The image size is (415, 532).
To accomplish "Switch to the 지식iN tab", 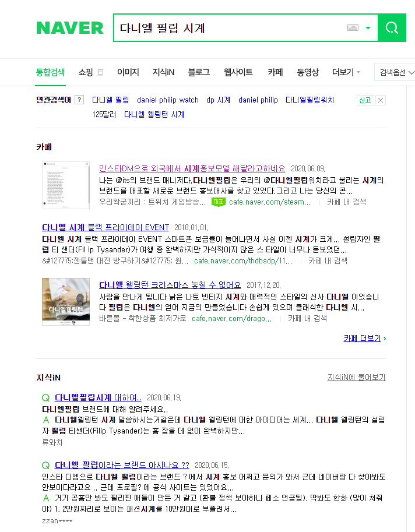I will coord(164,72).
